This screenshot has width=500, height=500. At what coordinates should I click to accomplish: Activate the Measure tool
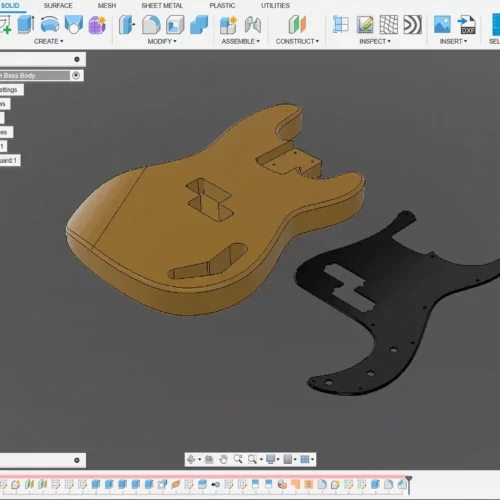[341, 24]
